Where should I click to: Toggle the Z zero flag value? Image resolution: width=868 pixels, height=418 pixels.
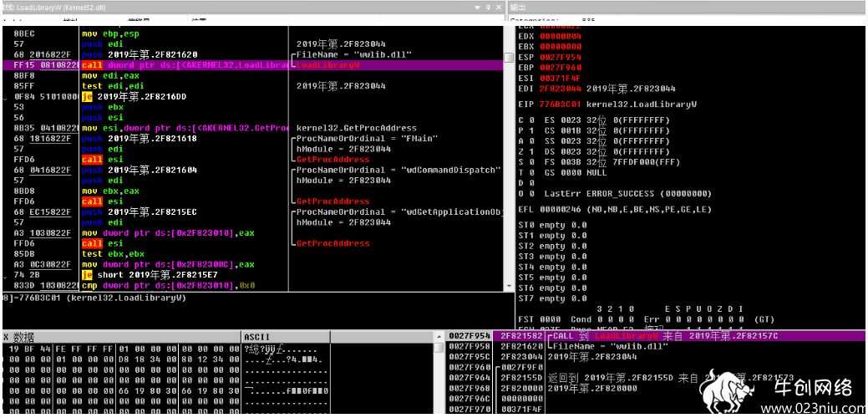click(x=531, y=151)
